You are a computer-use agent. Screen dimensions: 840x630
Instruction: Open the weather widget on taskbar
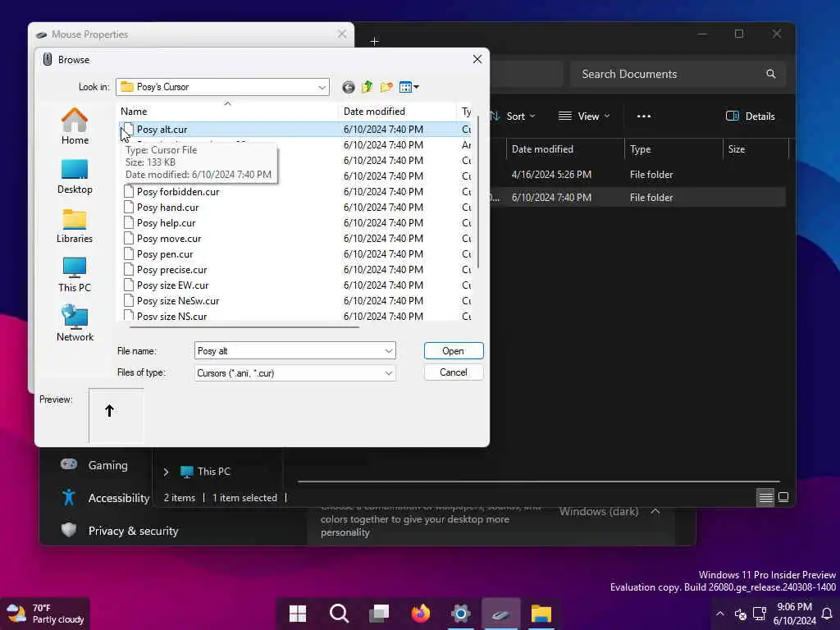point(46,614)
